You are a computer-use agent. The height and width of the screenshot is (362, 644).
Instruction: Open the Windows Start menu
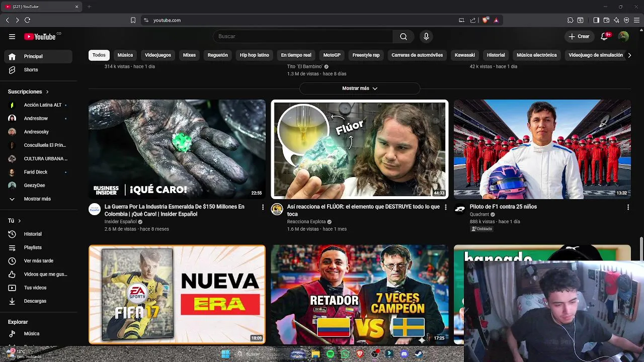click(225, 354)
